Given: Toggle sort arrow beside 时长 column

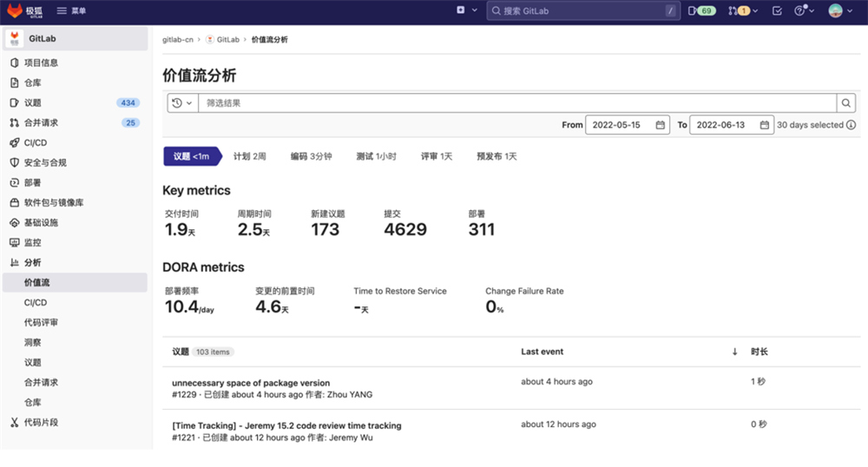Looking at the screenshot, I should click(734, 352).
